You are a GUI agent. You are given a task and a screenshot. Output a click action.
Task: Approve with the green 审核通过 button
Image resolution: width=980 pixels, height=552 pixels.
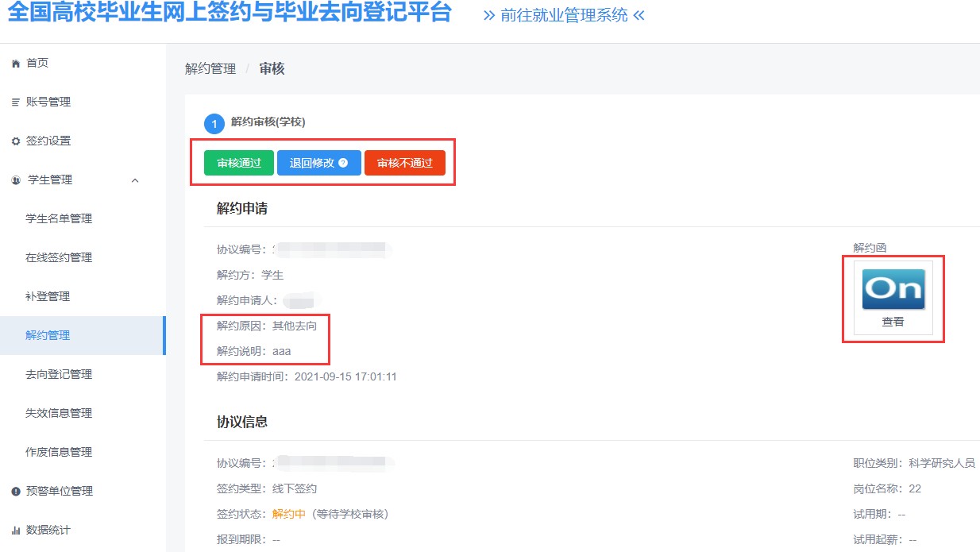239,163
